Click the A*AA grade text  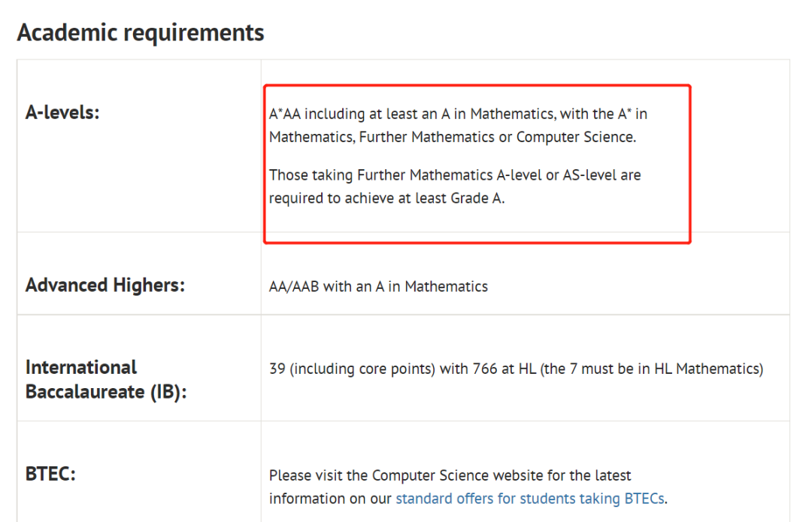coord(285,114)
